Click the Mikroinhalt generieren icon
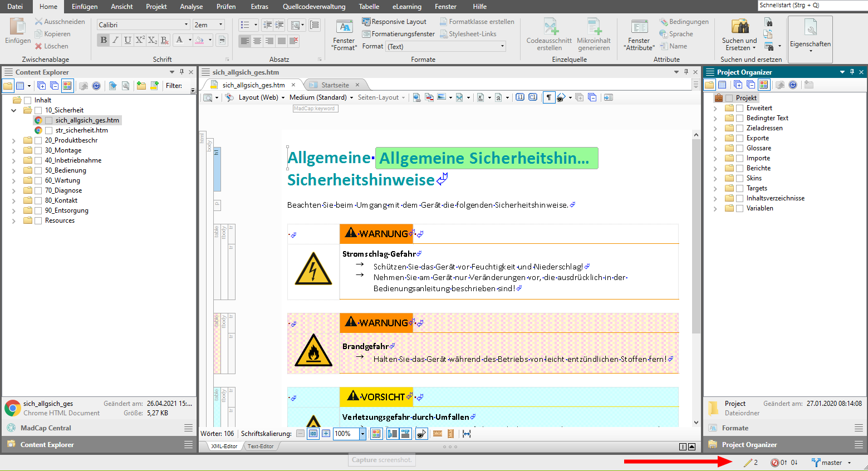Screen dimensions: 868x471 click(x=594, y=35)
